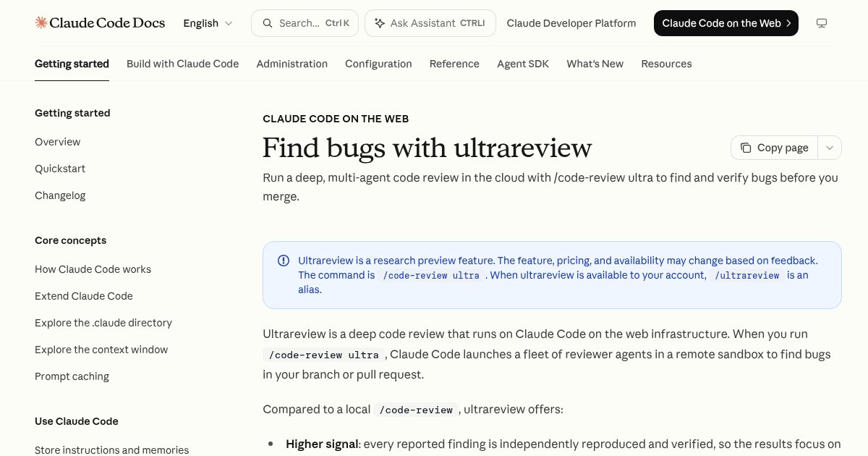Open the Extend Claude Code page
The height and width of the screenshot is (456, 868).
(84, 296)
